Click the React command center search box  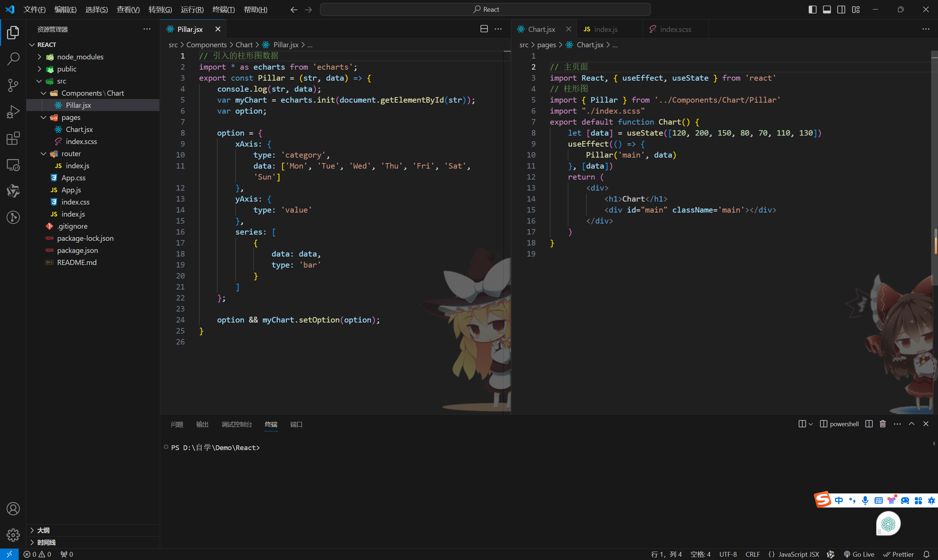tap(485, 10)
